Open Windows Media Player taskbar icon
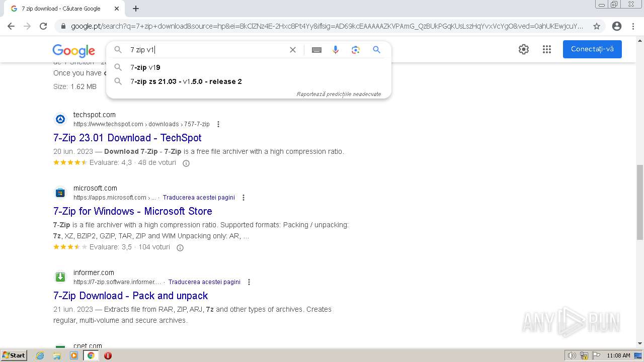644x362 pixels. (x=74, y=355)
